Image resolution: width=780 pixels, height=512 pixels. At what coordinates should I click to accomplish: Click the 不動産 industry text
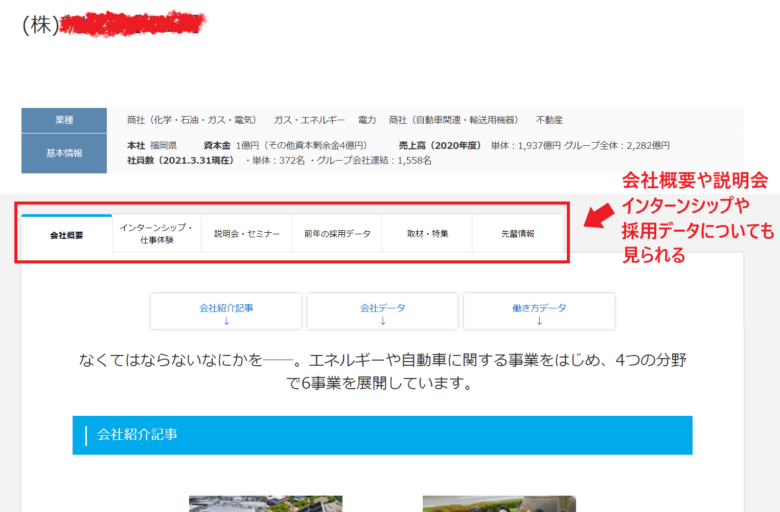click(x=549, y=120)
